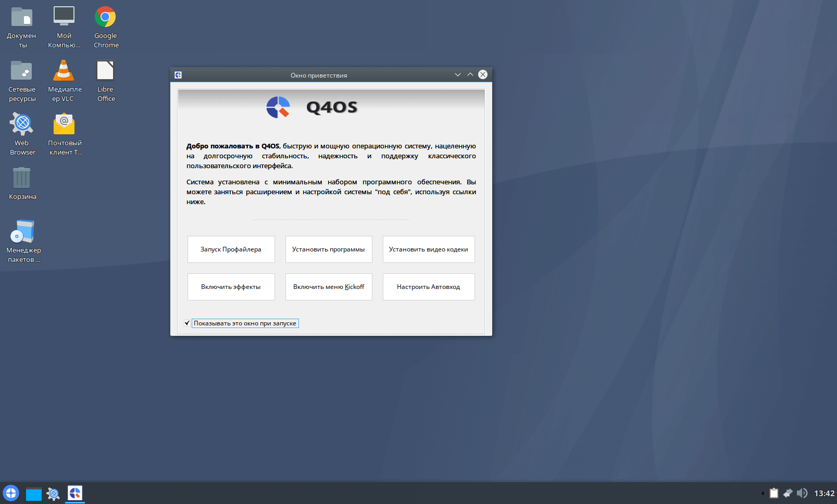Click the Запуск Профайлера button
Image resolution: width=837 pixels, height=504 pixels.
coord(231,249)
